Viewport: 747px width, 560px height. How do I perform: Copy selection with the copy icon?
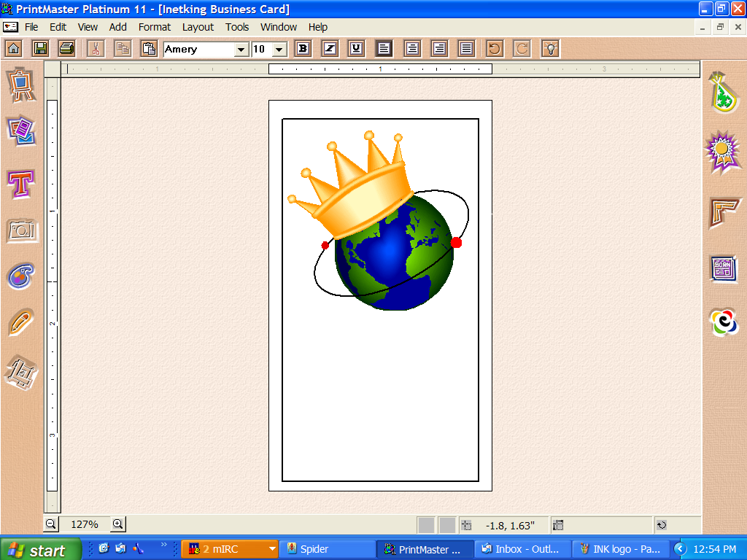pyautogui.click(x=123, y=49)
